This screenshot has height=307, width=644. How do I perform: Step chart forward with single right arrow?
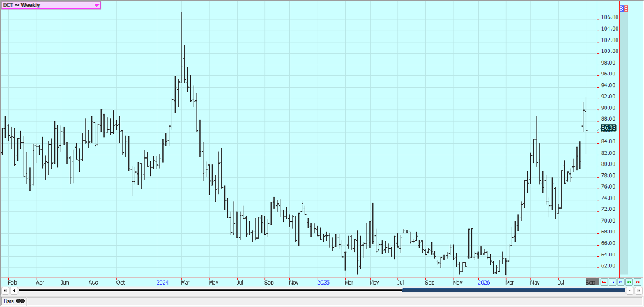[630, 290]
